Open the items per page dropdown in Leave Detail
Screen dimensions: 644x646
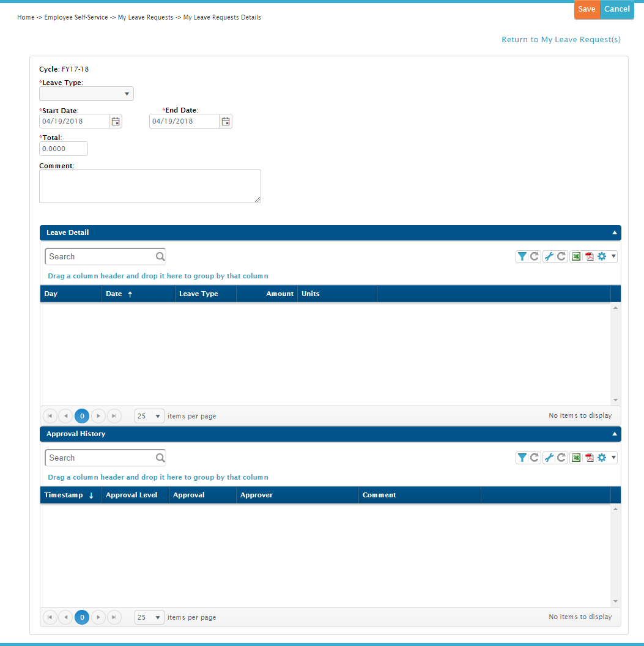[x=149, y=416]
